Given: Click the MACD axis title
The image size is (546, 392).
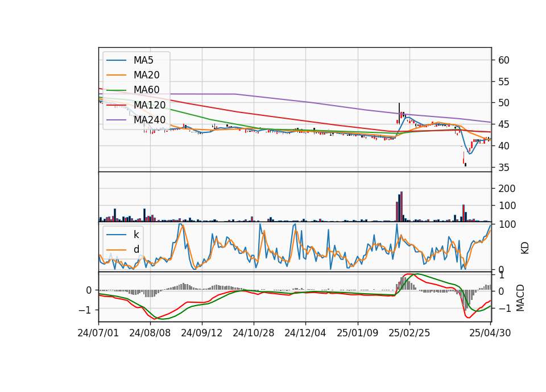Looking at the screenshot, I should (x=520, y=298).
